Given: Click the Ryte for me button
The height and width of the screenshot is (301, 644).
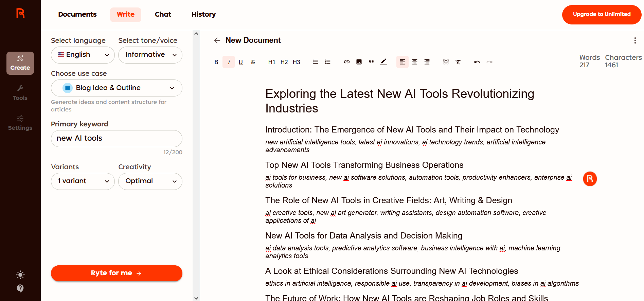Looking at the screenshot, I should pos(117,273).
